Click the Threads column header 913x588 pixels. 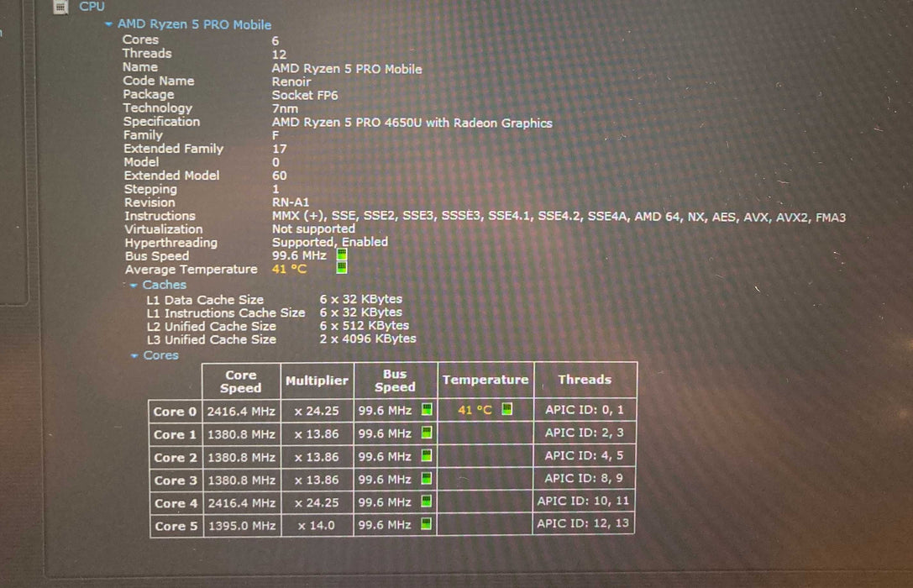(x=585, y=380)
